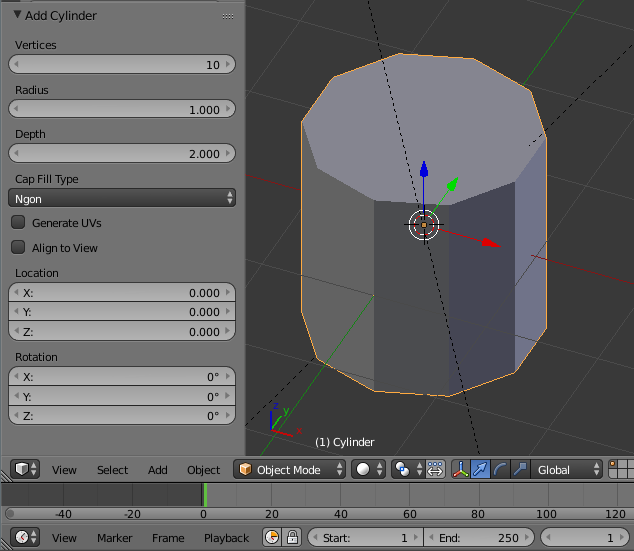
Task: Open the 3D View editor type selector
Action: [25, 469]
